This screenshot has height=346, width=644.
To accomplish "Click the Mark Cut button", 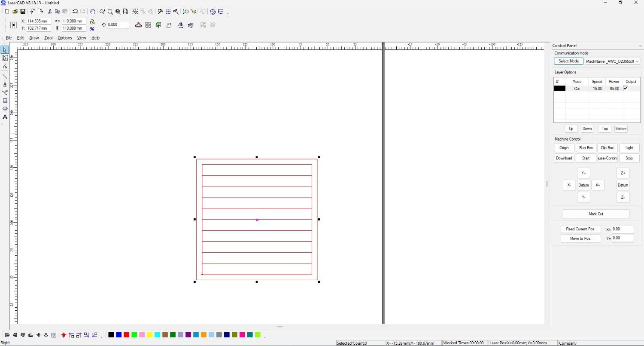I will click(596, 214).
